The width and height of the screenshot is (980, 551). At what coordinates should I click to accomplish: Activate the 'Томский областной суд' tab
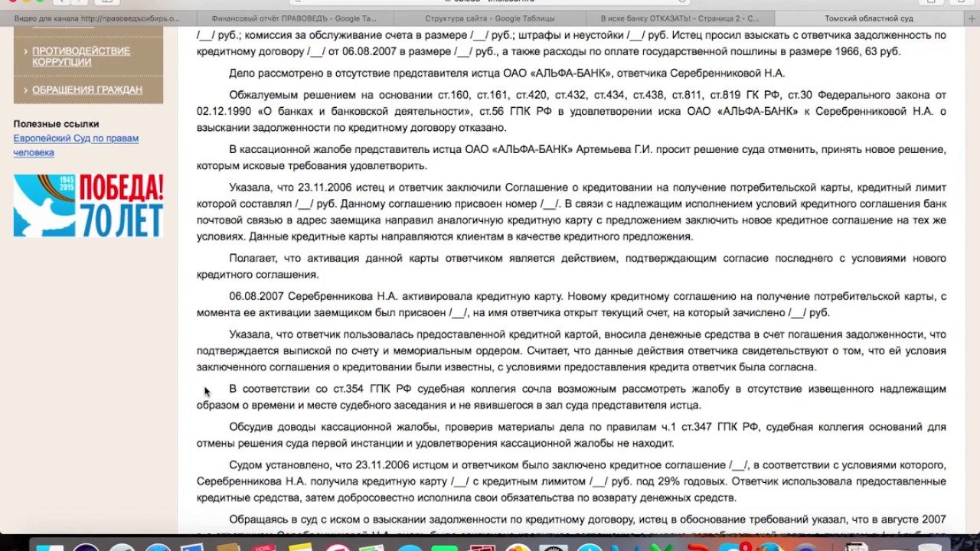[x=869, y=18]
